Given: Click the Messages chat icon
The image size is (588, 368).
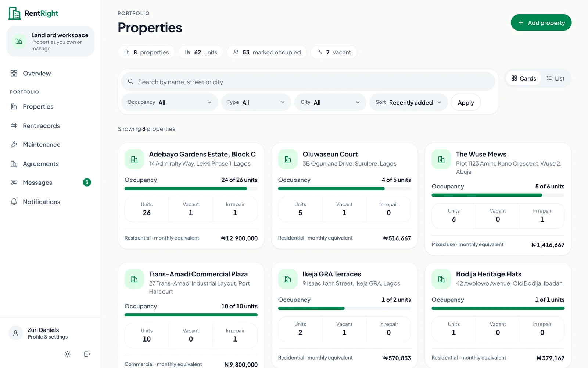Looking at the screenshot, I should click(x=14, y=183).
